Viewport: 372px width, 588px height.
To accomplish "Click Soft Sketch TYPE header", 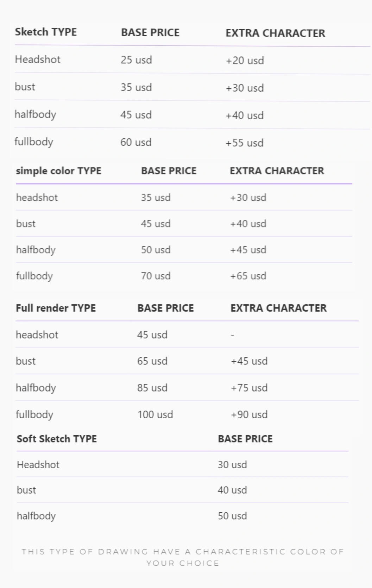I will (57, 439).
